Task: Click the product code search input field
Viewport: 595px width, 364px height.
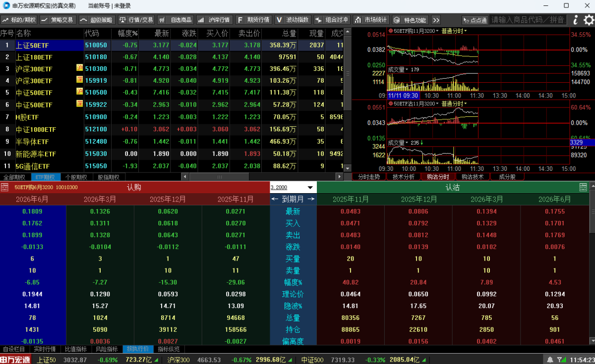Action: pyautogui.click(x=528, y=20)
